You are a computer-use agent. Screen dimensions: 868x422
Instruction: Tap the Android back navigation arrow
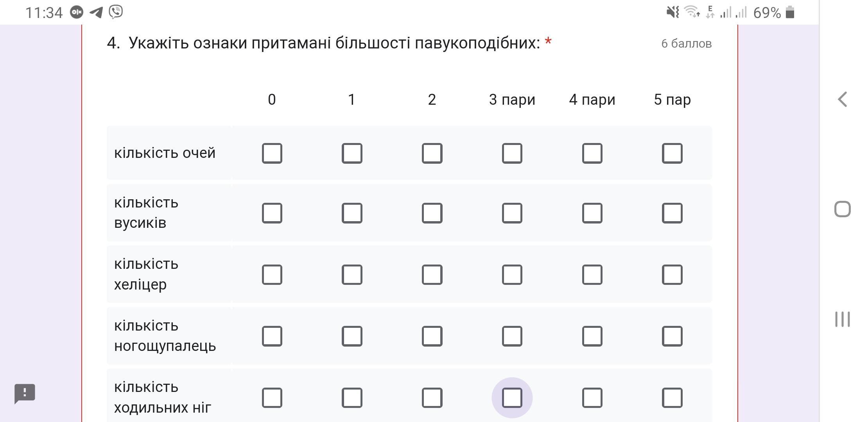[843, 99]
